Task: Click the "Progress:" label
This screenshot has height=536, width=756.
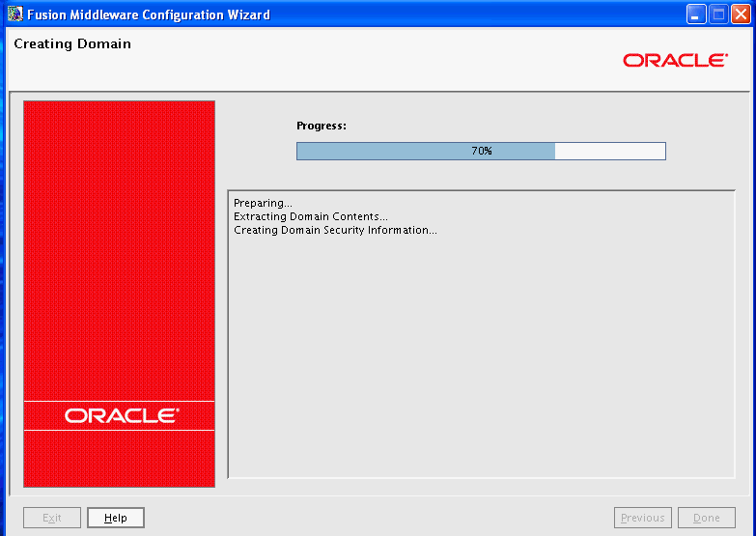Action: 322,126
